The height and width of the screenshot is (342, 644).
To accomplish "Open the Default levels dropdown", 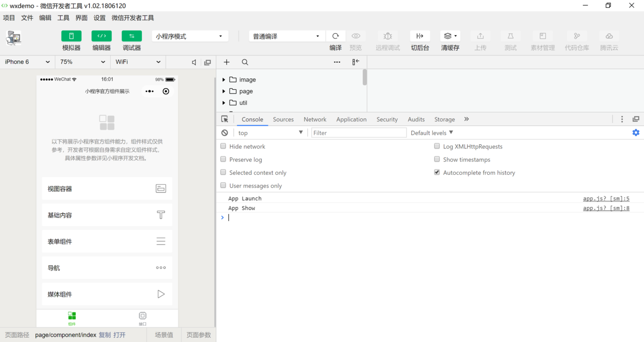I will [432, 133].
